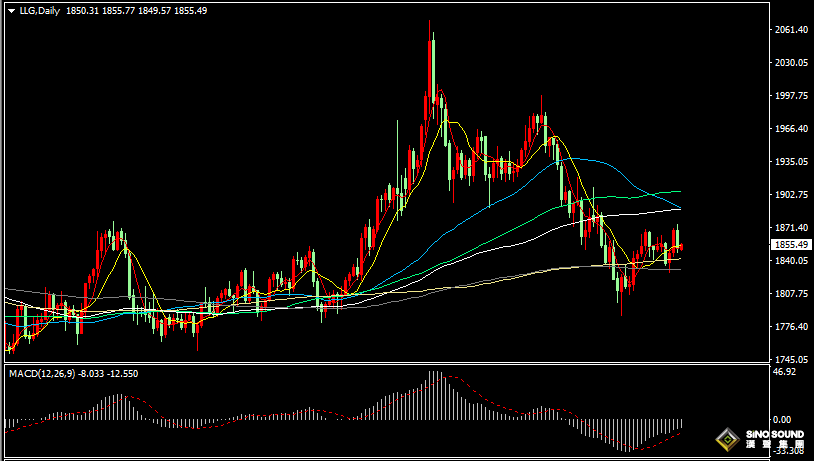The height and width of the screenshot is (461, 814).
Task: Select the current price tag 1855.49
Action: coord(791,245)
